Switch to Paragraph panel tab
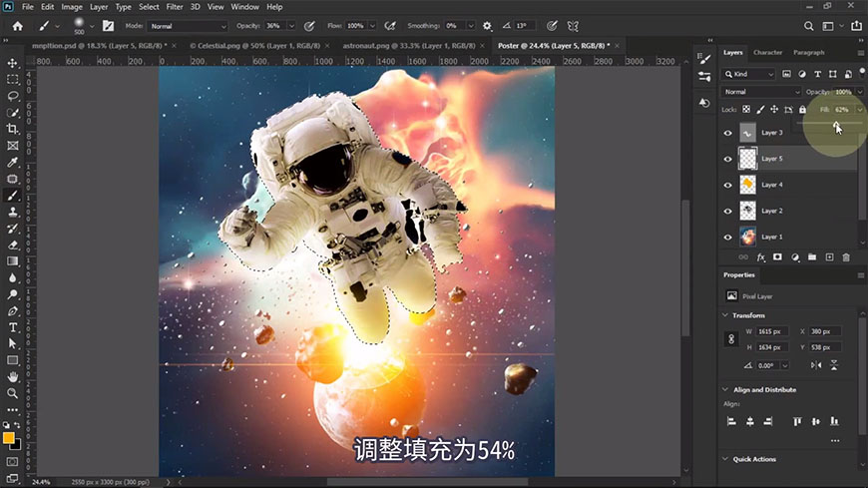 (809, 53)
